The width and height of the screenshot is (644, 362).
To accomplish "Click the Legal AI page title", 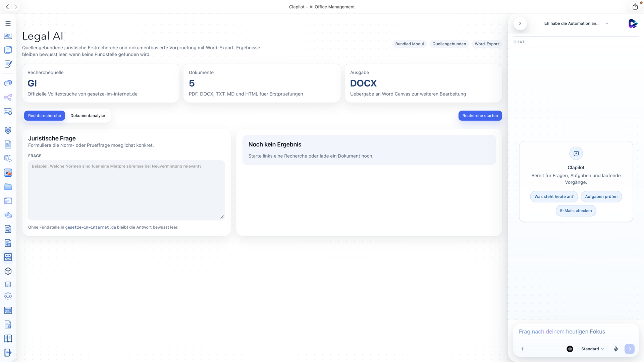I will (x=43, y=36).
